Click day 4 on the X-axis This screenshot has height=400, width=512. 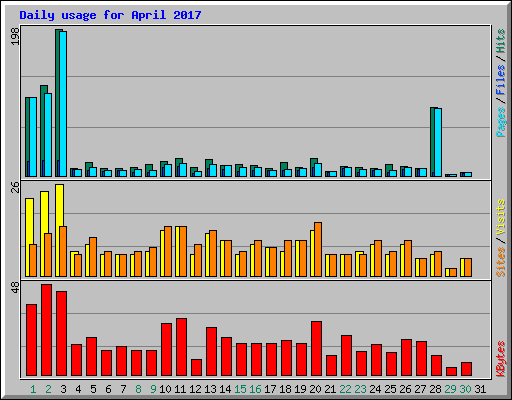(78, 389)
